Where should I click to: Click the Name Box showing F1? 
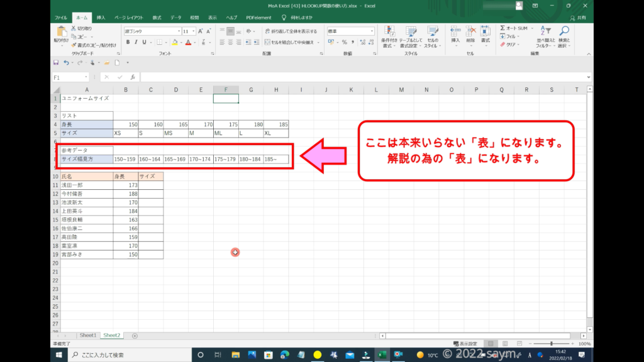coord(69,77)
